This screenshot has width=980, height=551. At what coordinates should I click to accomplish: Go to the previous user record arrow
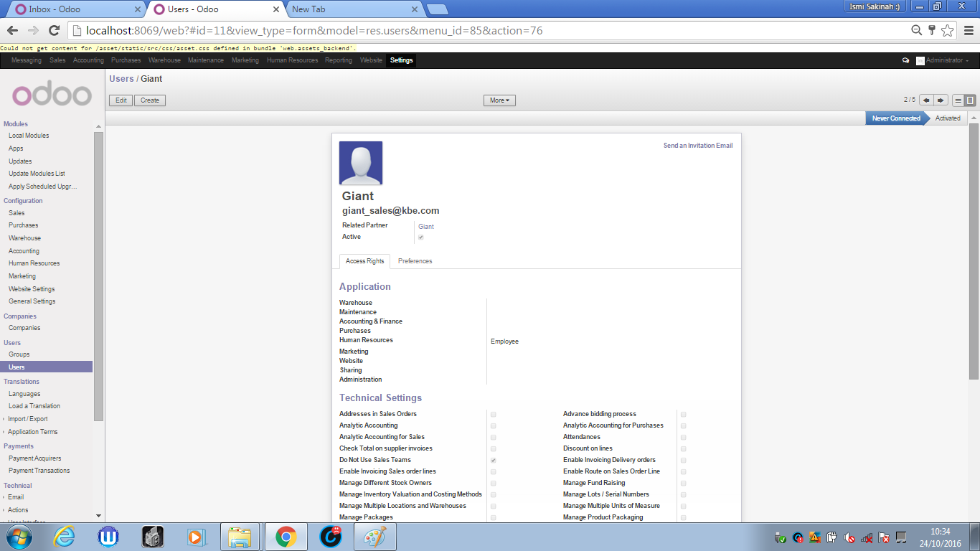point(927,100)
